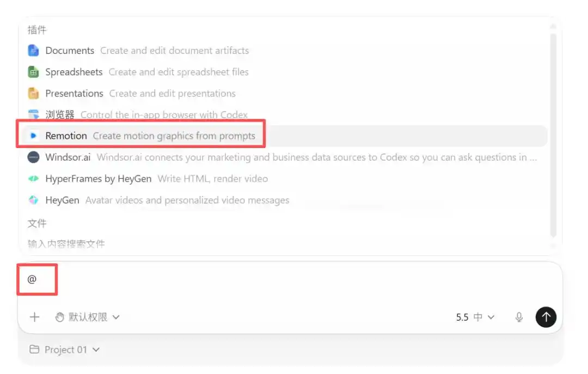This screenshot has width=588, height=374.
Task: Click the folder icon beside Project 01
Action: (34, 350)
